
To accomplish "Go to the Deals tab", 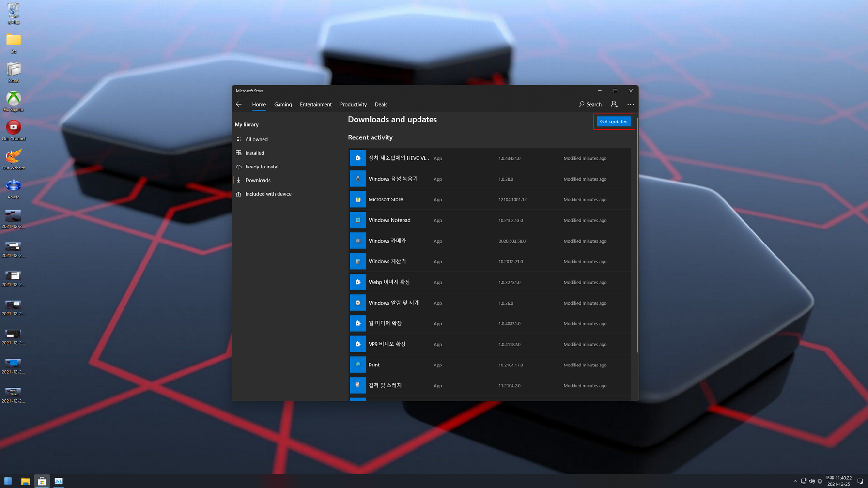I will (x=381, y=104).
